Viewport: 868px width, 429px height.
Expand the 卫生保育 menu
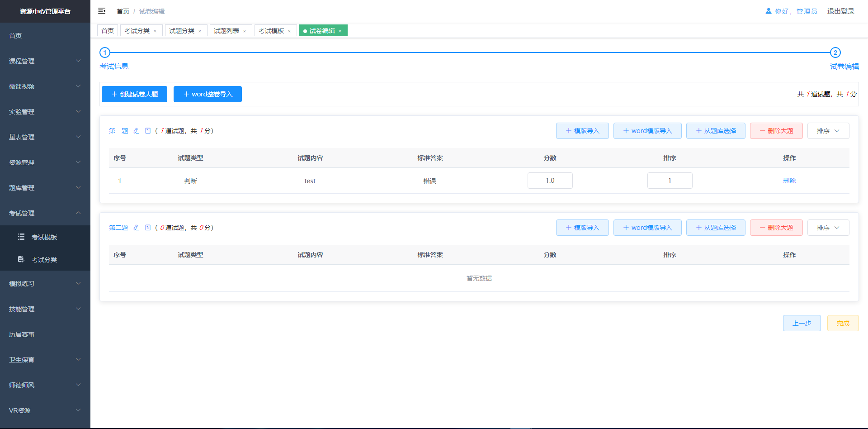coord(45,360)
